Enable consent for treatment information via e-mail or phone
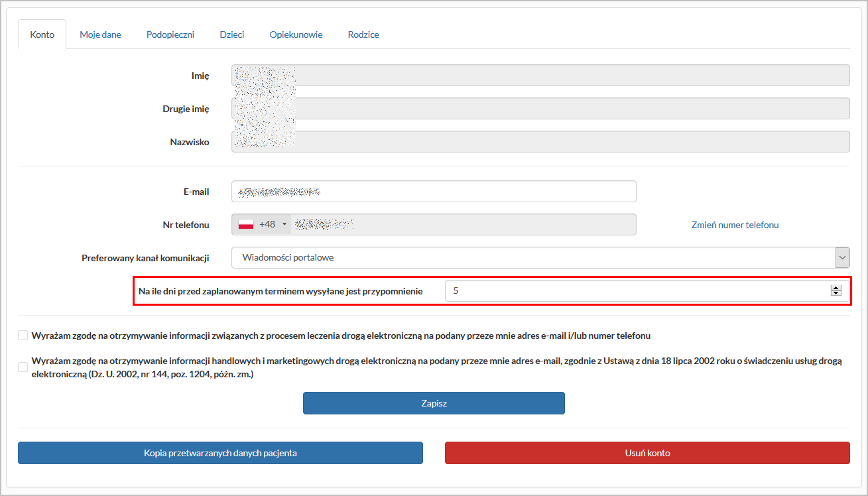The image size is (868, 496). click(x=23, y=336)
